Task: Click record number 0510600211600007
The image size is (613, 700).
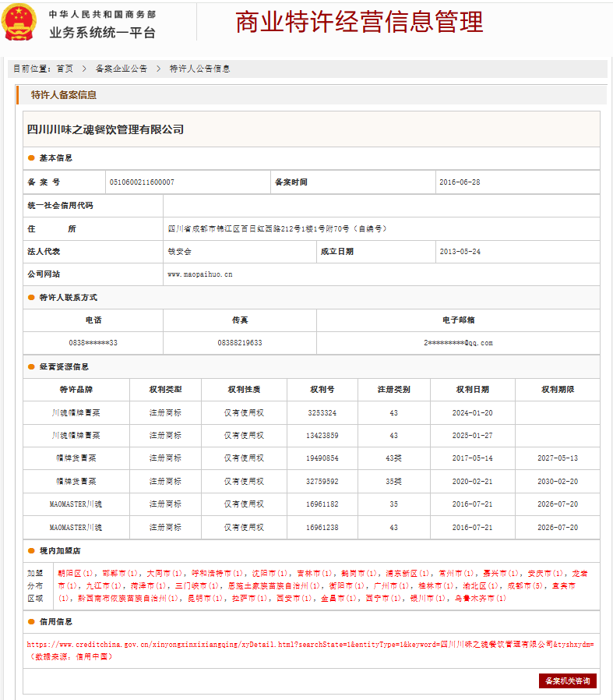Action: point(142,182)
